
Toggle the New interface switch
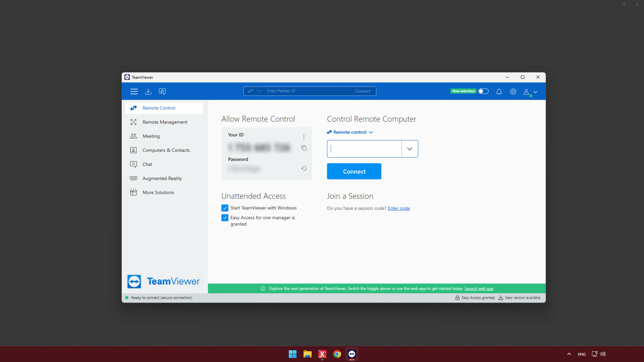tap(483, 91)
